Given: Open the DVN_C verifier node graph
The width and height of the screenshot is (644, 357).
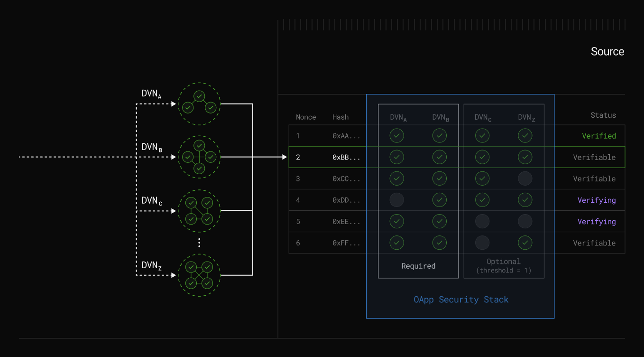Looking at the screenshot, I should (x=199, y=211).
